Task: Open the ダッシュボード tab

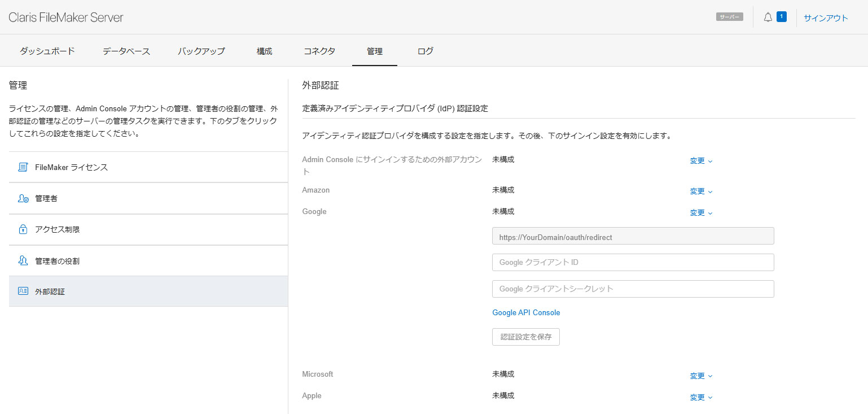Action: point(47,51)
